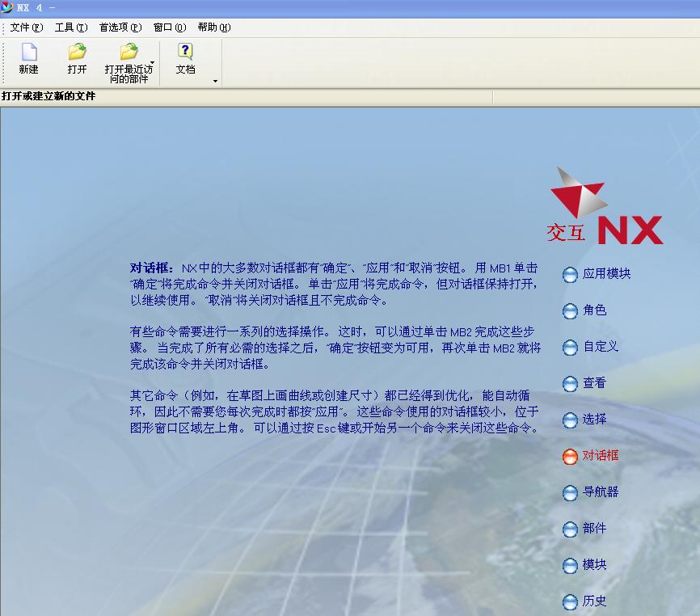Click the sphere icon beside 部件
The width and height of the screenshot is (700, 616).
click(570, 530)
